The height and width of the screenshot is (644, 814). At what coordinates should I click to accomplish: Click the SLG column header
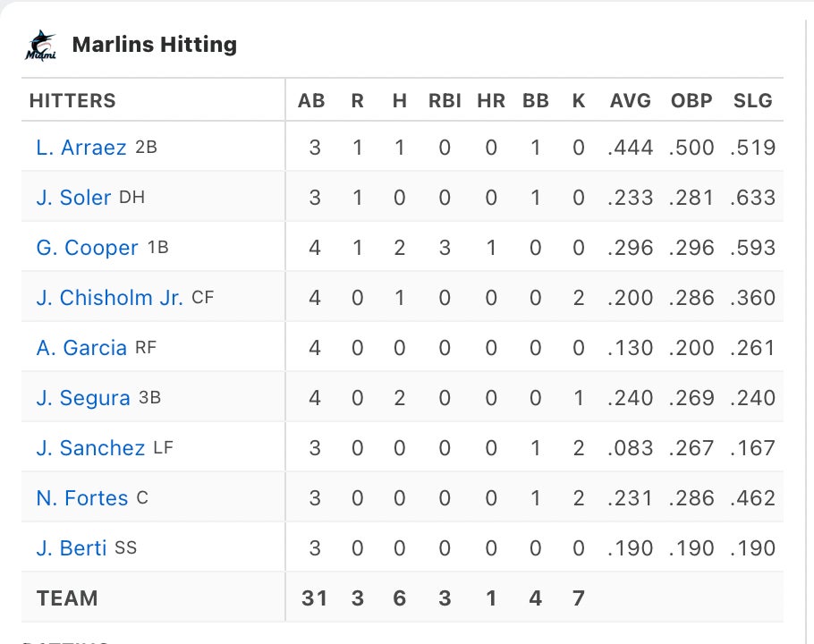[752, 101]
